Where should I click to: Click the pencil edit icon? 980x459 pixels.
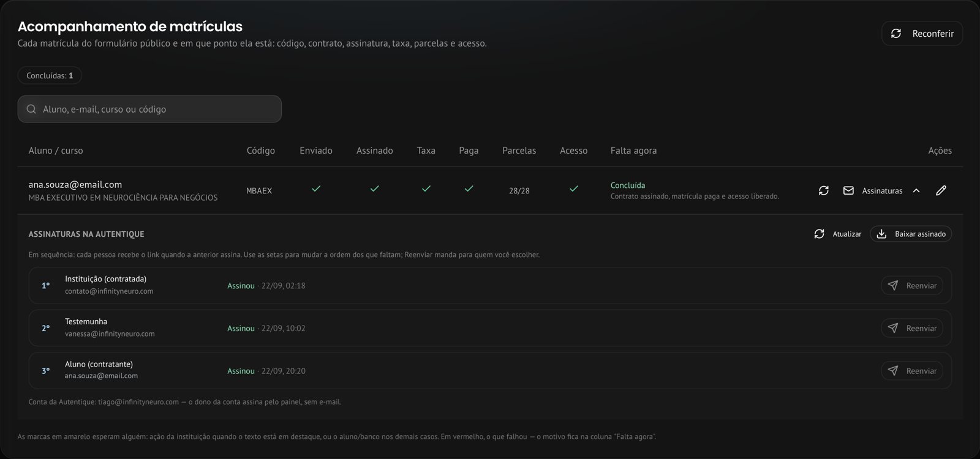pos(941,190)
